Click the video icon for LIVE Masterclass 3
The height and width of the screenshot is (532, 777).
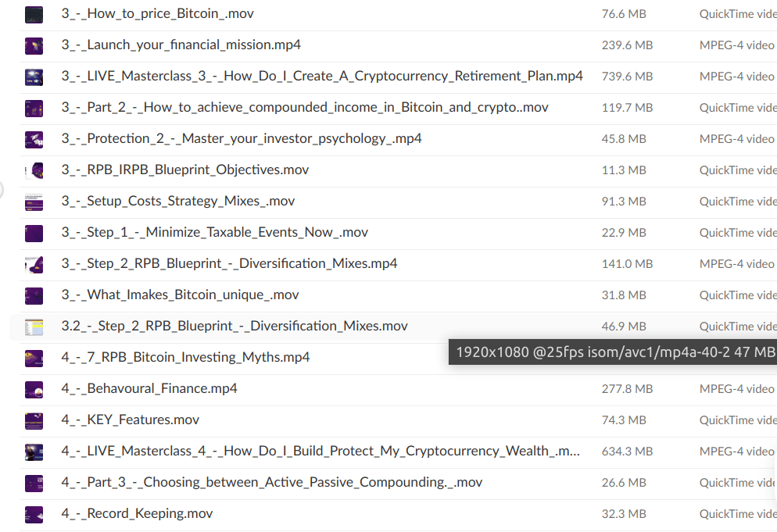coord(34,77)
